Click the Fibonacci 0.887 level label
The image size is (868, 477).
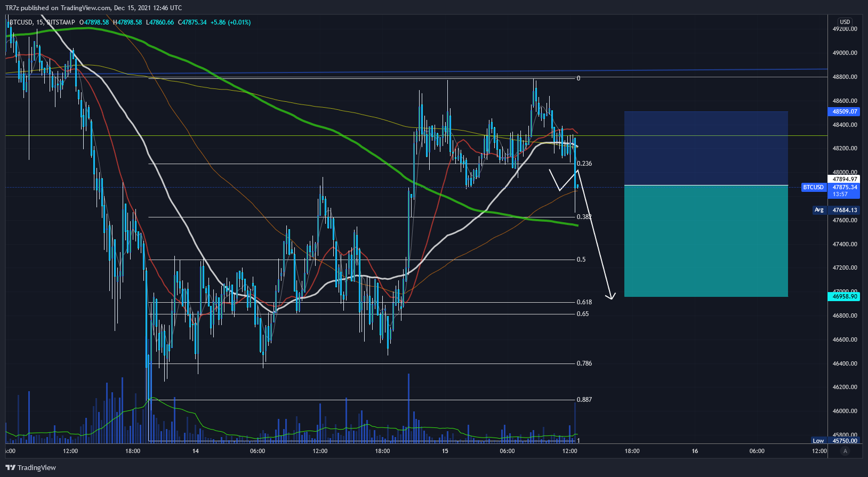(584, 400)
